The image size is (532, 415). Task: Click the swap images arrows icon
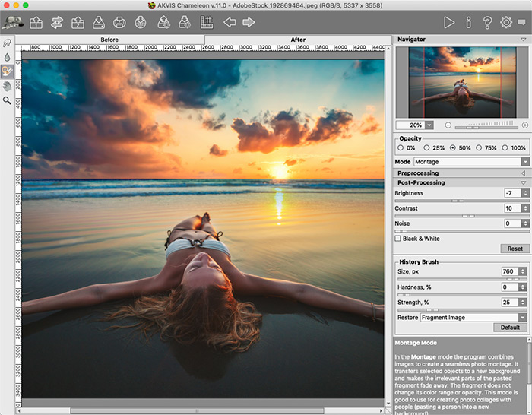click(56, 22)
